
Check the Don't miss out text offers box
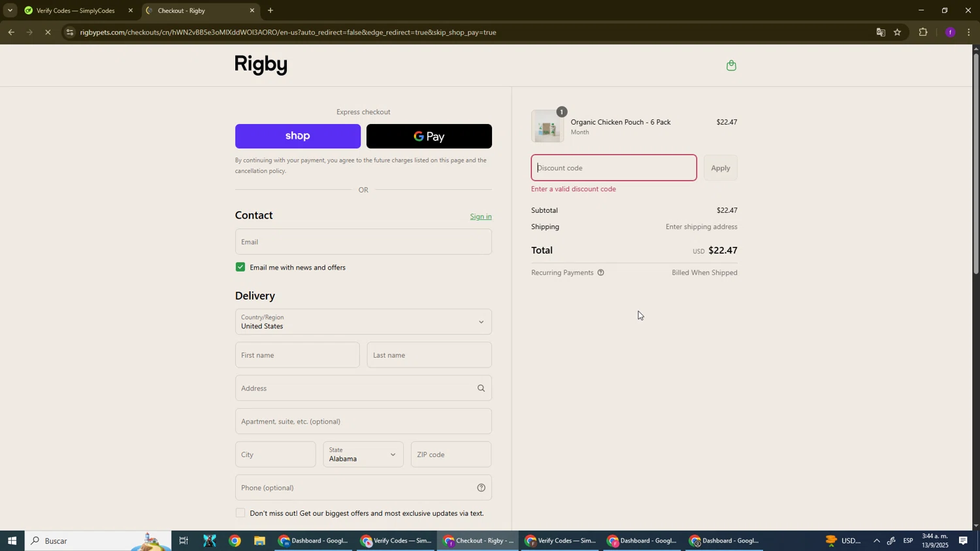click(240, 513)
